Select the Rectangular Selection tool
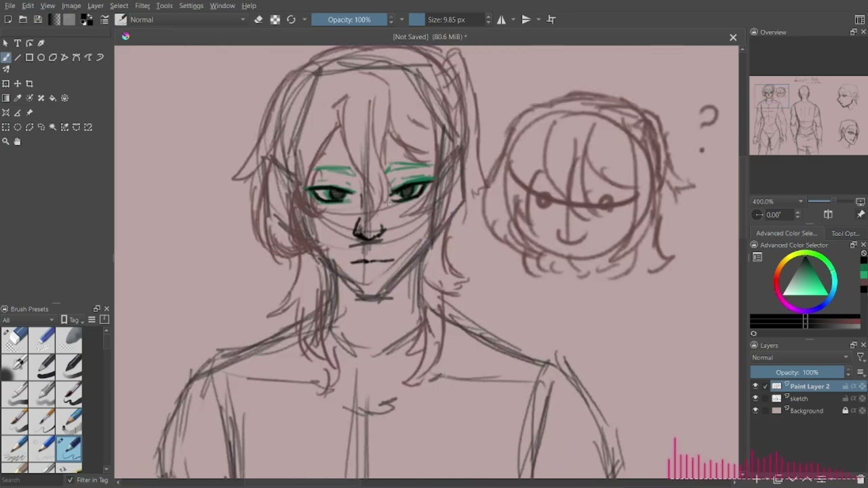Screen dimensions: 868x488 tap(6, 127)
